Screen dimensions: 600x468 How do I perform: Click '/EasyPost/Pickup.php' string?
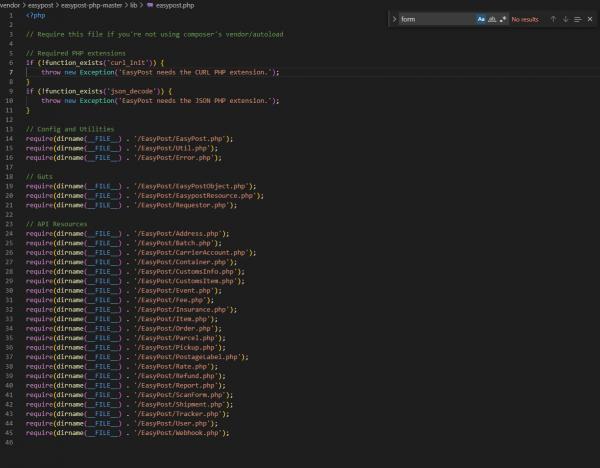coord(176,347)
